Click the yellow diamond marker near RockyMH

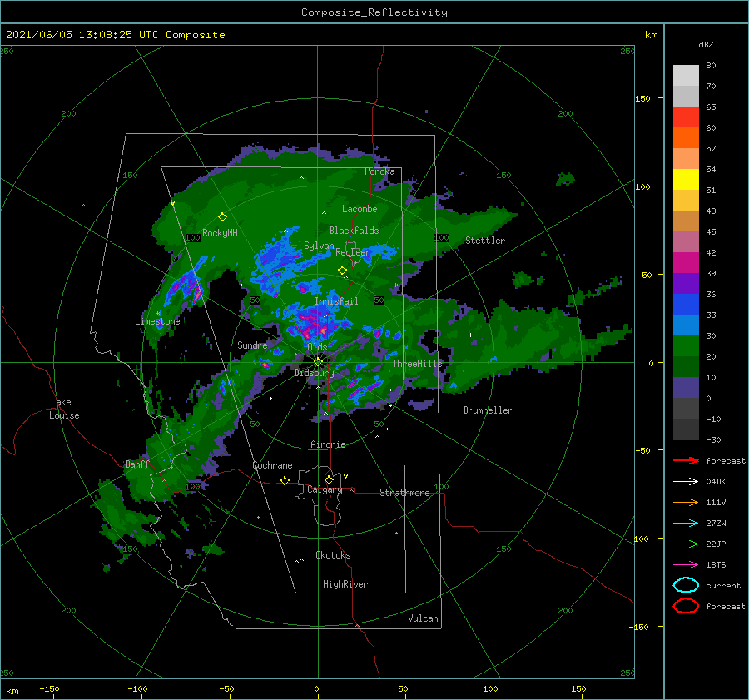pos(222,217)
